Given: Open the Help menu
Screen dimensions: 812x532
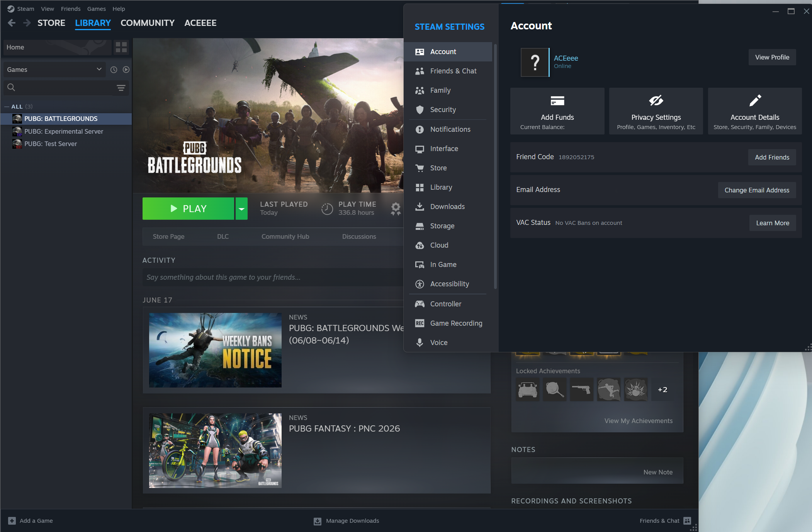Looking at the screenshot, I should click(119, 8).
